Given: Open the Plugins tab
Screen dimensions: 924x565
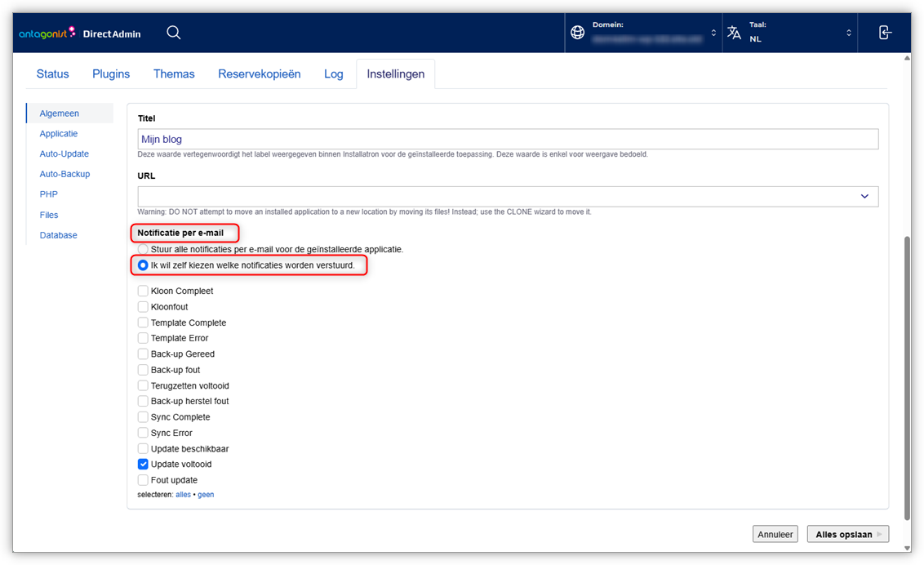Looking at the screenshot, I should 111,73.
